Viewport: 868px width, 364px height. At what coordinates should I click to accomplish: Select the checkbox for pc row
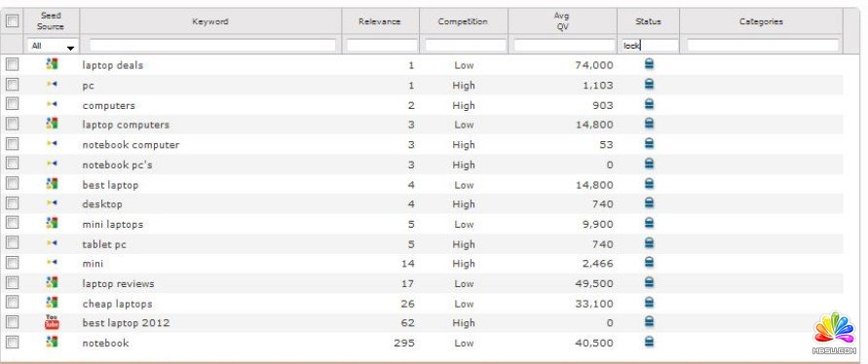point(12,85)
